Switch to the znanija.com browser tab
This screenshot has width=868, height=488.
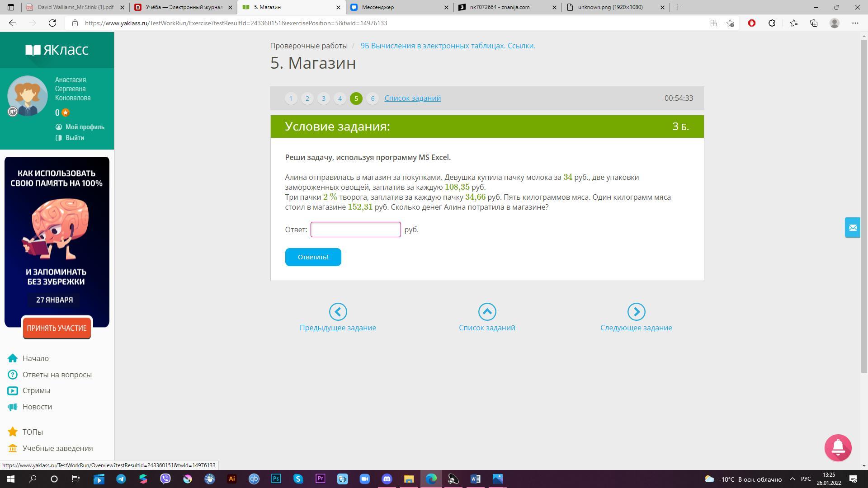pos(506,7)
